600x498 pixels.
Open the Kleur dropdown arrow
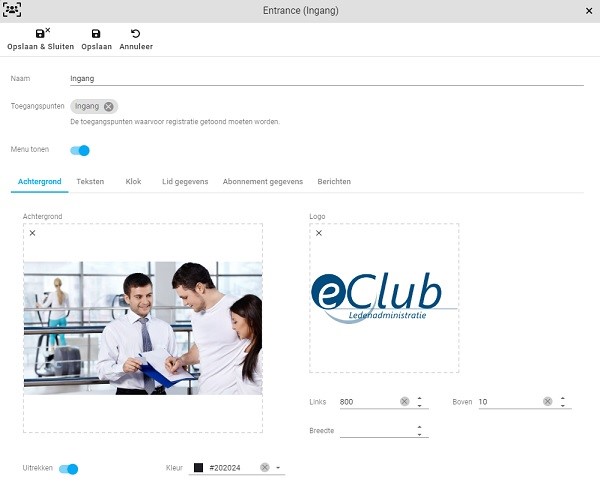tap(278, 468)
